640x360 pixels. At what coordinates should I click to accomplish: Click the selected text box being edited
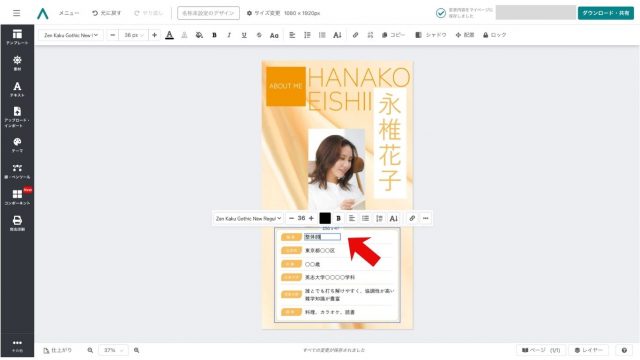(322, 237)
